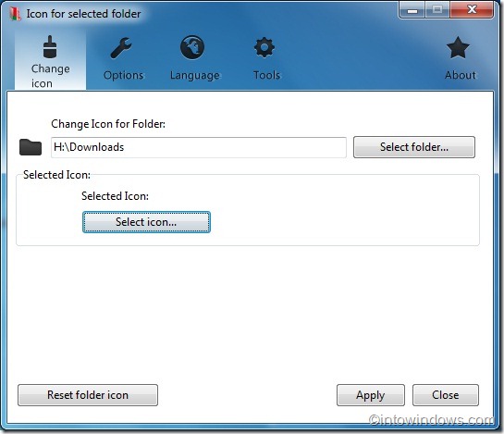Minimize the Icon for selected folder window
Image resolution: width=504 pixels, height=434 pixels.
point(412,10)
